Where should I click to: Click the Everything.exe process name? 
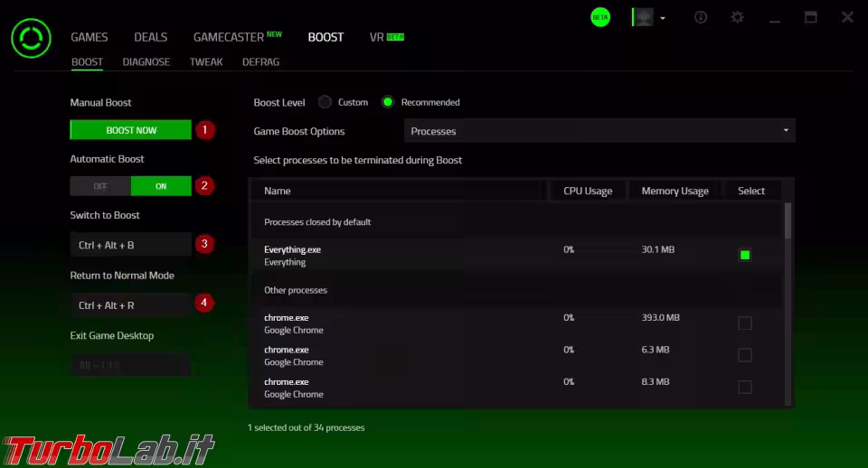pos(292,249)
